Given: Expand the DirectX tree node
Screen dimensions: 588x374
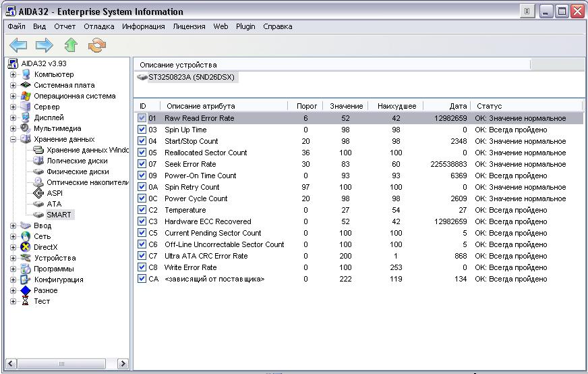Looking at the screenshot, I should [x=13, y=247].
